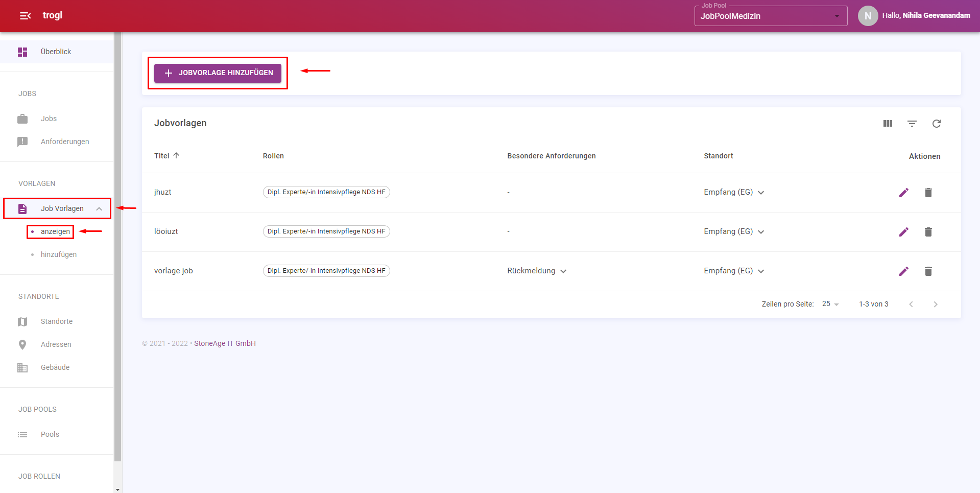Edit the vorlage job template
The height and width of the screenshot is (493, 980).
903,271
